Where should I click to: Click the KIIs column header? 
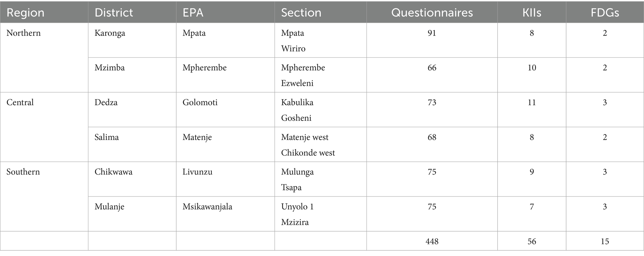[x=532, y=13]
